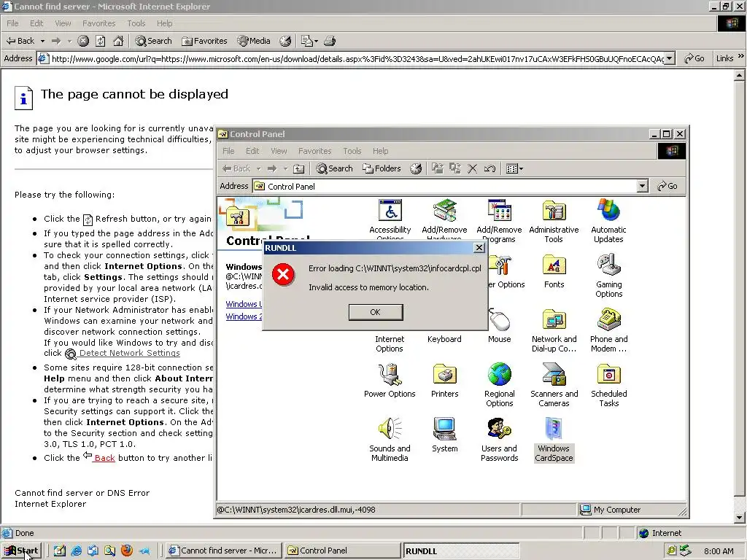The height and width of the screenshot is (560, 747).
Task: Open Edit menu in Control Panel window
Action: click(x=252, y=151)
